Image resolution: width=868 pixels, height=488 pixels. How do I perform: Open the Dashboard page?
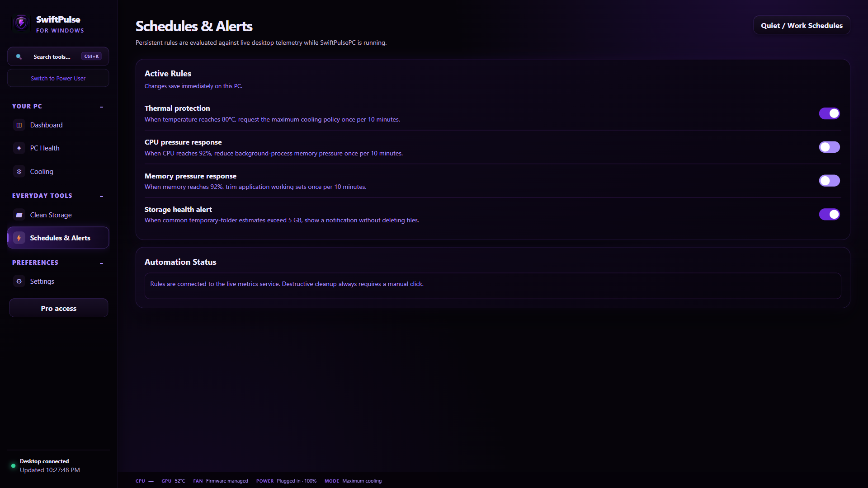[58, 125]
